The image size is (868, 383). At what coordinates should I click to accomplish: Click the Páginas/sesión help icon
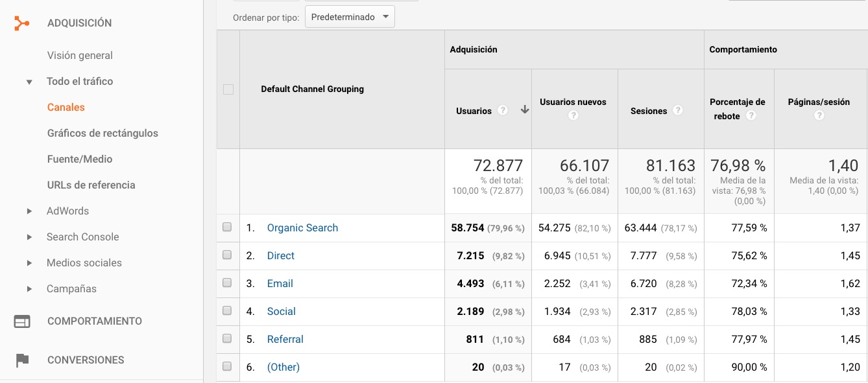819,115
